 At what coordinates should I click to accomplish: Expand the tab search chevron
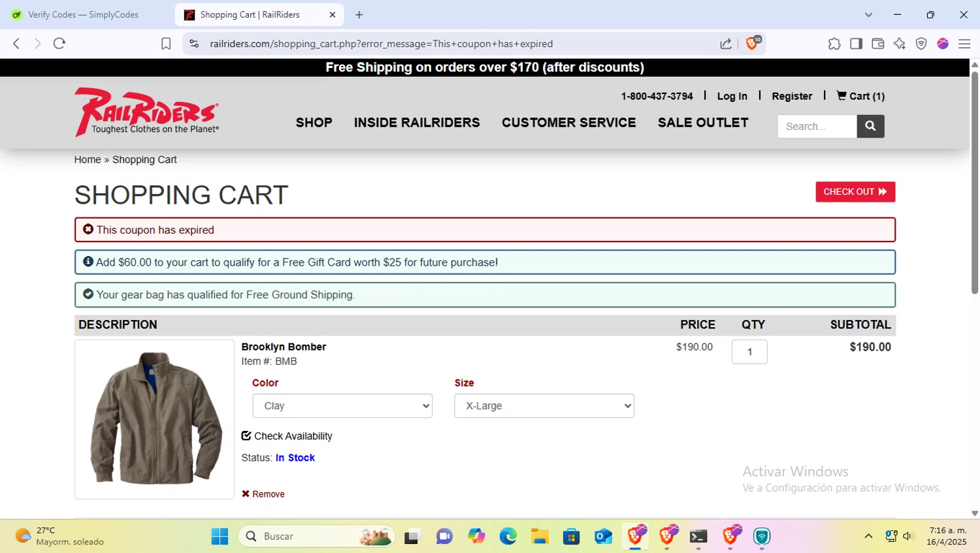click(x=868, y=14)
